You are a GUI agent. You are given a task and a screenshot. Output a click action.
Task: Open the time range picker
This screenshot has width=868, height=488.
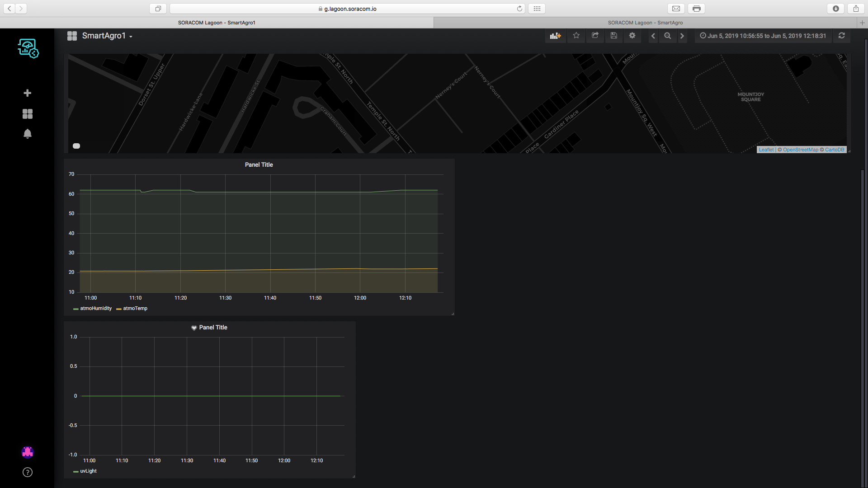[763, 36]
